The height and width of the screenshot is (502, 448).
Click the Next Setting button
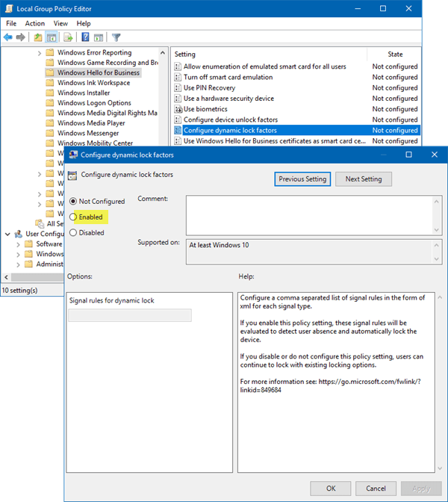pyautogui.click(x=364, y=179)
